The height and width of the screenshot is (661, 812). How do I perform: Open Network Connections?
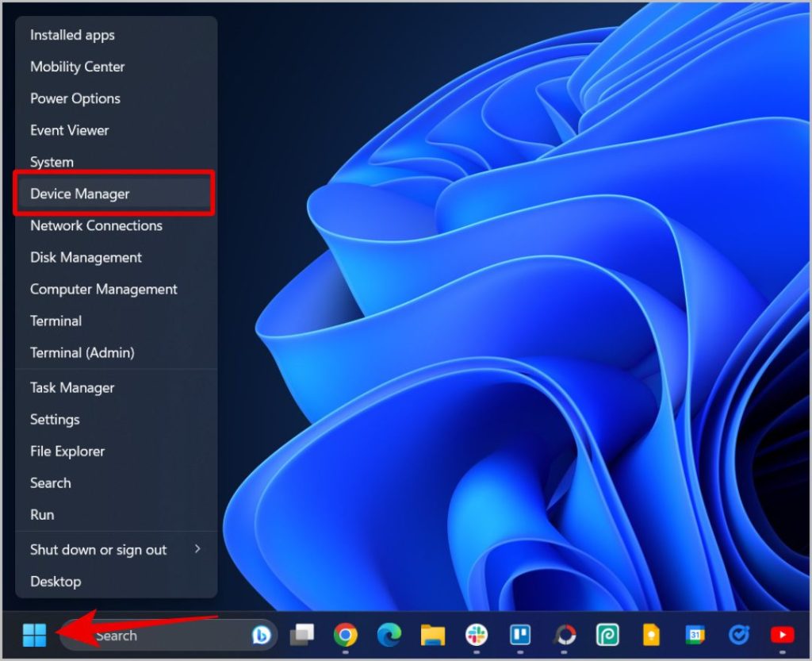tap(117, 225)
